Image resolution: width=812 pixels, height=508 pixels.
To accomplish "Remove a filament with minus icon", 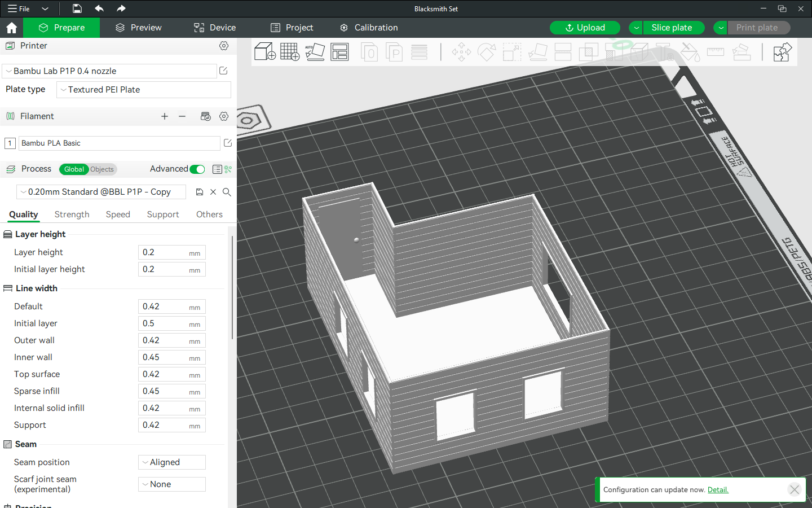I will point(182,116).
